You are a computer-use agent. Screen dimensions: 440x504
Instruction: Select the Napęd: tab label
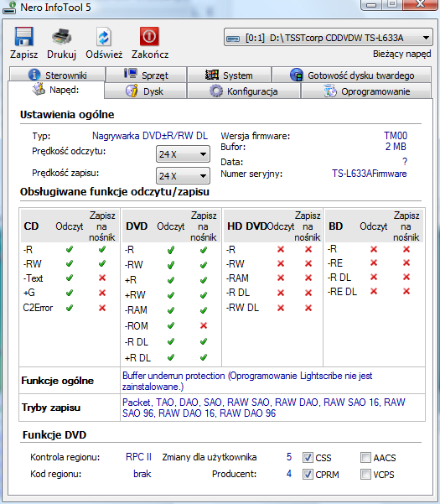pos(65,90)
